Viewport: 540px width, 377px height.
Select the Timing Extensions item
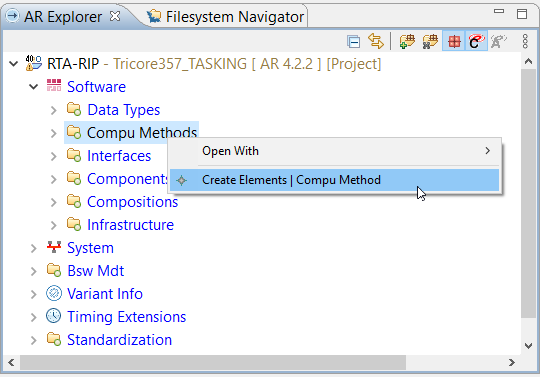126,317
